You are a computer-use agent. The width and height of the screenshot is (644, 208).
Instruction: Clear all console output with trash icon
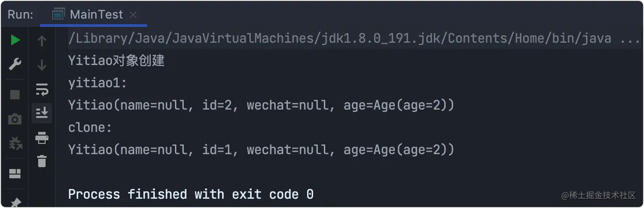[x=42, y=161]
